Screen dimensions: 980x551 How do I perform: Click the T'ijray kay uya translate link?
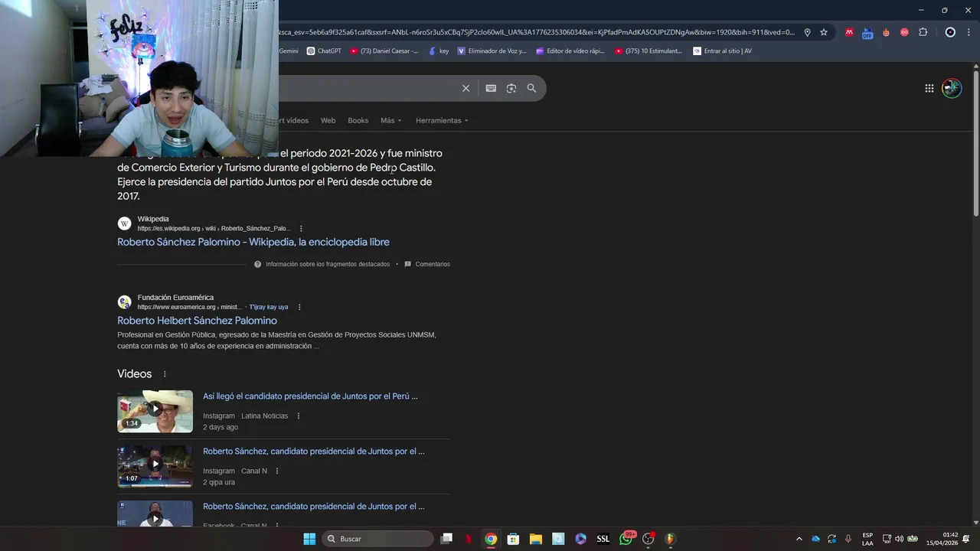point(269,307)
